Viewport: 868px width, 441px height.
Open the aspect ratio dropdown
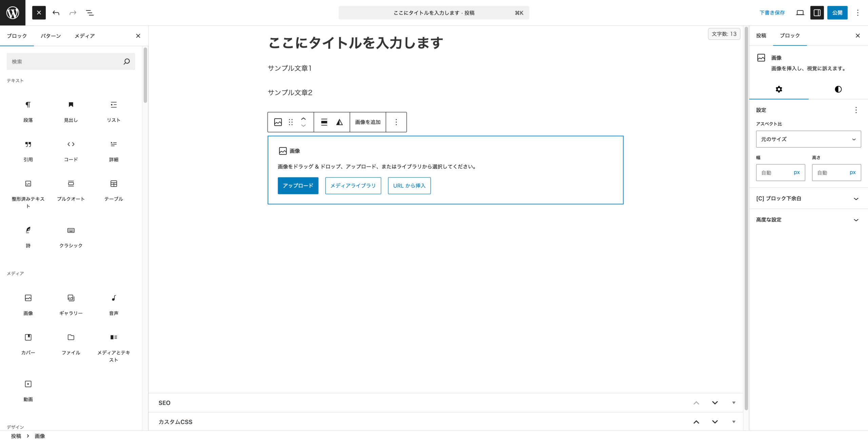pos(808,139)
